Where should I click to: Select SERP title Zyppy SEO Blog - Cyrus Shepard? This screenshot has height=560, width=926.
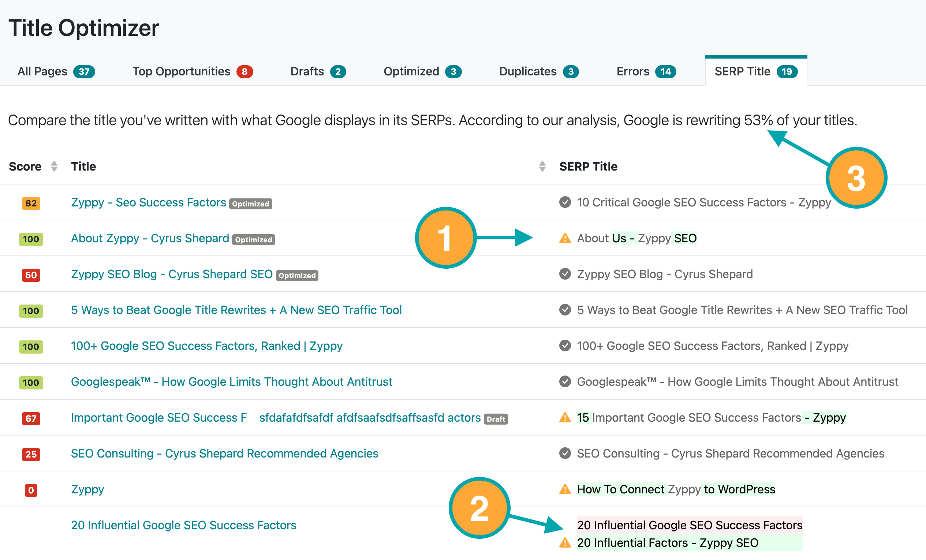[x=665, y=274]
